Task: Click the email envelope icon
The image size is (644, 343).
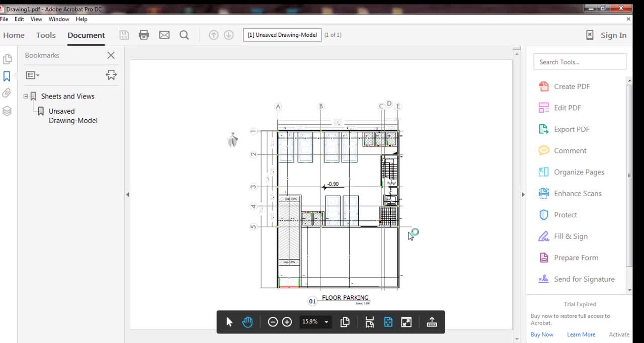Action: tap(164, 35)
